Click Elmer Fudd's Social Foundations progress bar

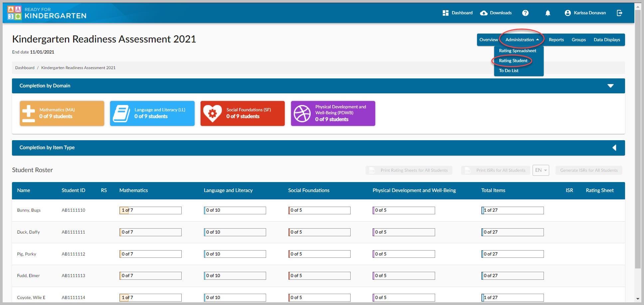click(319, 276)
